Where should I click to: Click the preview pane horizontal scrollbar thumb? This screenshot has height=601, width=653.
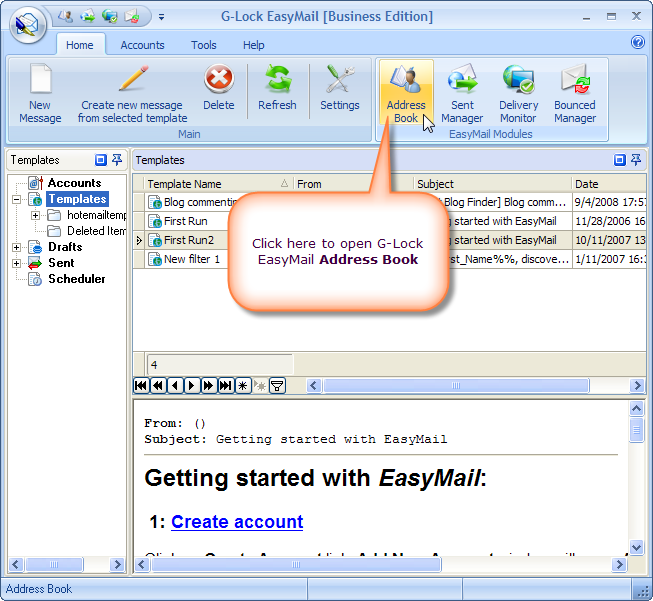tap(296, 565)
